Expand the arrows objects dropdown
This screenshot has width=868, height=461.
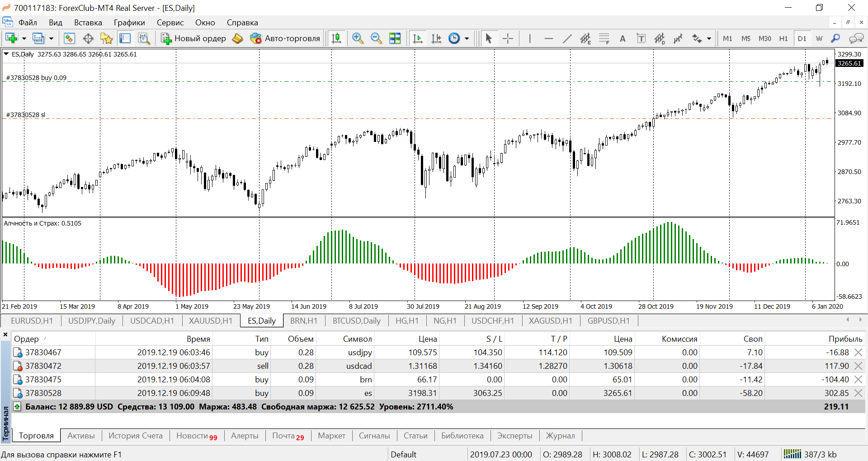(x=709, y=39)
